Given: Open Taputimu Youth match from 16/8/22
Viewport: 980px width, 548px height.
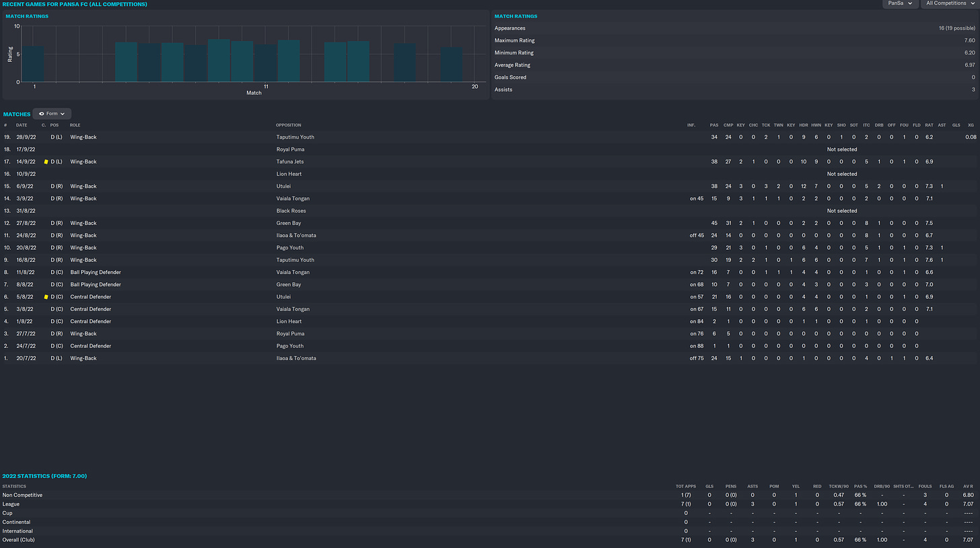Looking at the screenshot, I should [x=295, y=260].
